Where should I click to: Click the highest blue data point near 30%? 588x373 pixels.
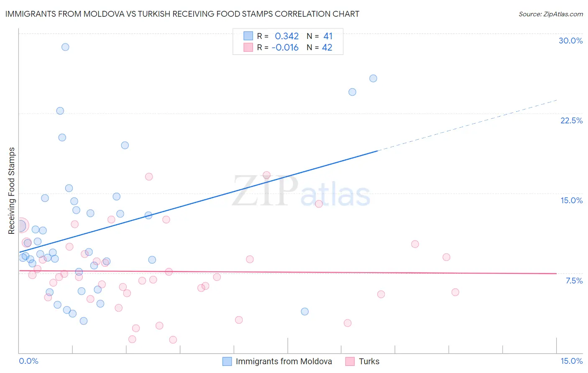65,47
